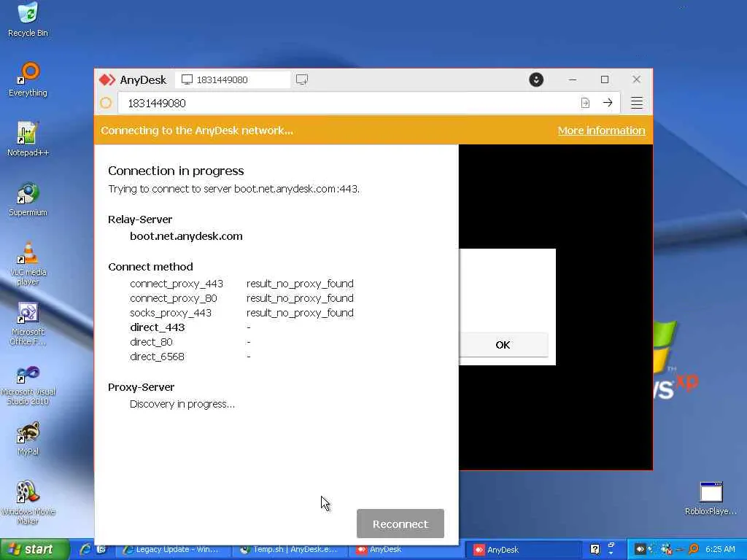This screenshot has height=560, width=747.
Task: Click the 'direct_80' method entry
Action: (x=151, y=342)
